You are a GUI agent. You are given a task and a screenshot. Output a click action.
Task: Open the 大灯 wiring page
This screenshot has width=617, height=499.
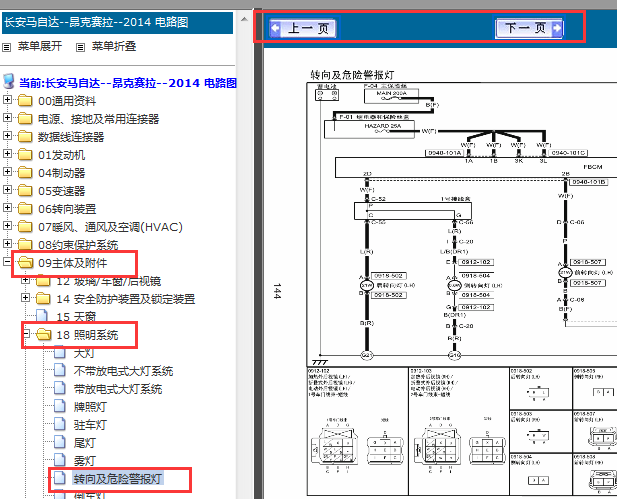[84, 353]
